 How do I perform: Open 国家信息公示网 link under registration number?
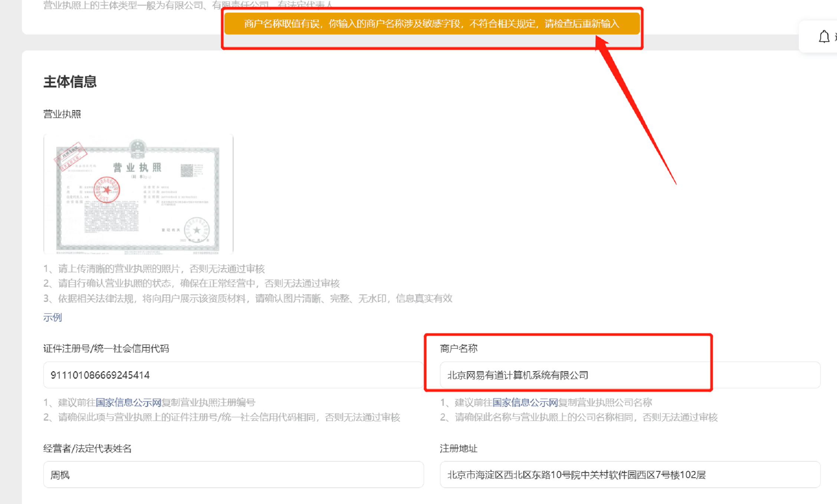(128, 402)
